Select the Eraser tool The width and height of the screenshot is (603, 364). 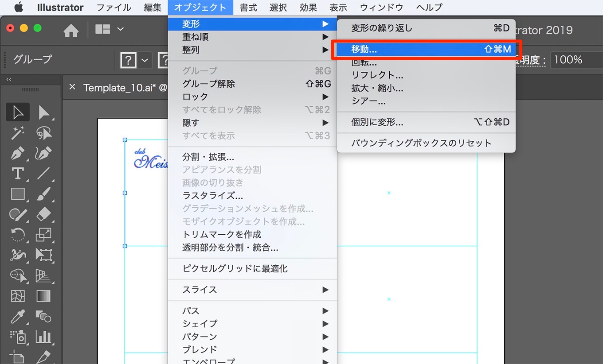[43, 214]
